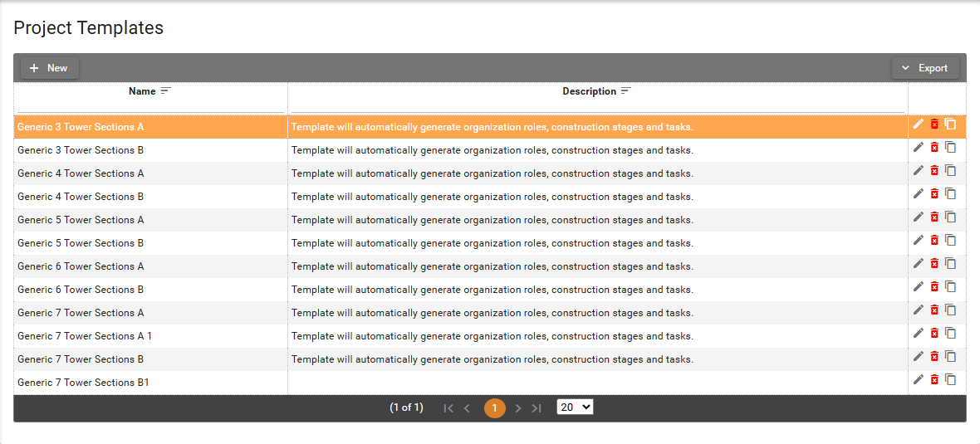Select page 1 in paginator
Viewport: 980px width, 444px height.
click(494, 407)
